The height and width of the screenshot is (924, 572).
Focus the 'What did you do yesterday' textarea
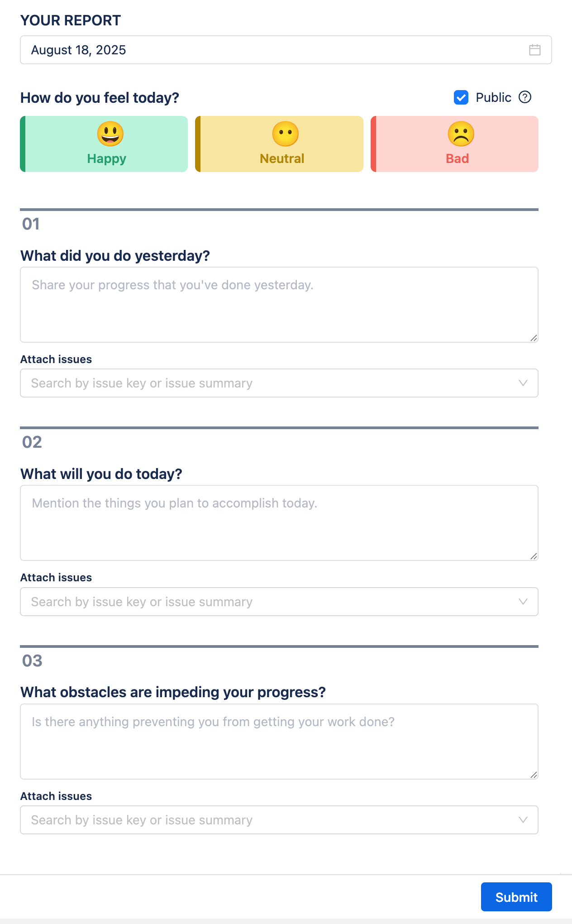click(279, 305)
